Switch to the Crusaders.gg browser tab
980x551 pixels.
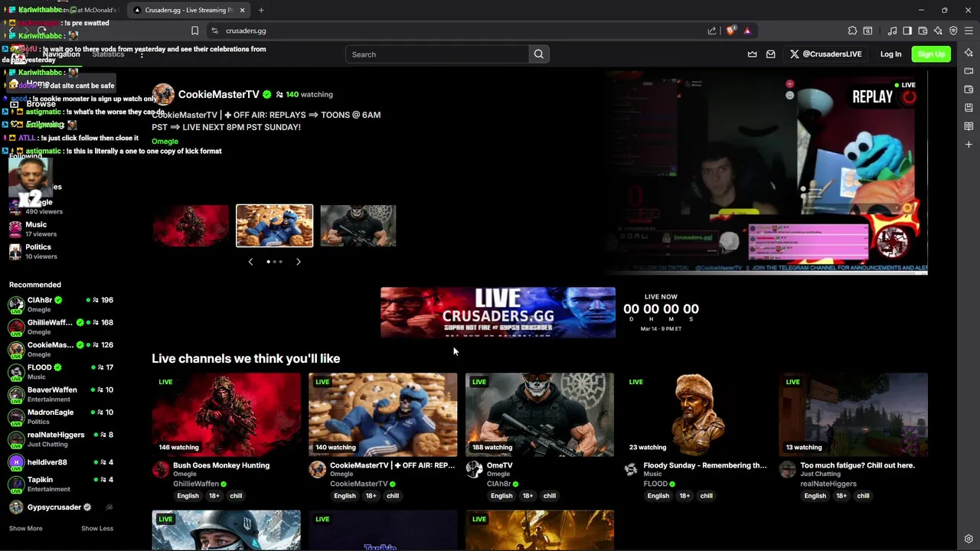click(189, 10)
